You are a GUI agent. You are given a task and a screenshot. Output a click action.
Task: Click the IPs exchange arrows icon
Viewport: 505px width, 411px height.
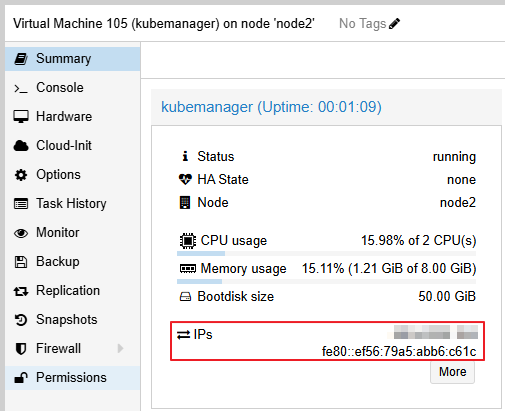(183, 334)
